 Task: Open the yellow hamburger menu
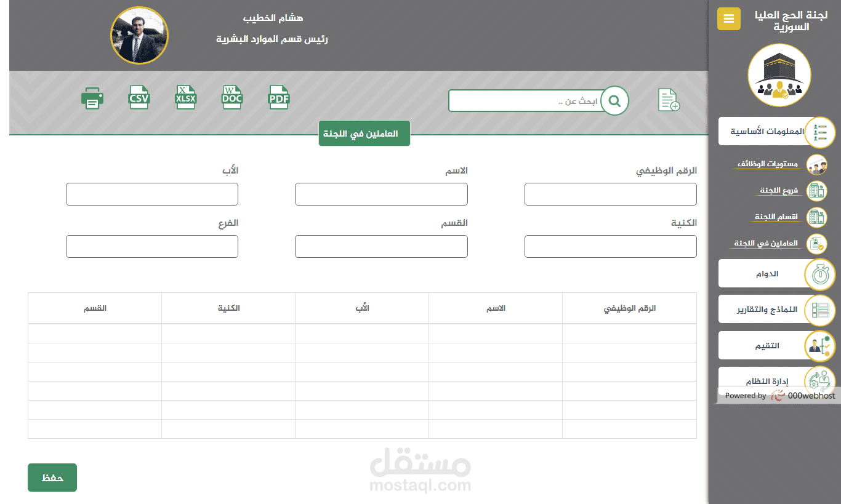pyautogui.click(x=729, y=19)
